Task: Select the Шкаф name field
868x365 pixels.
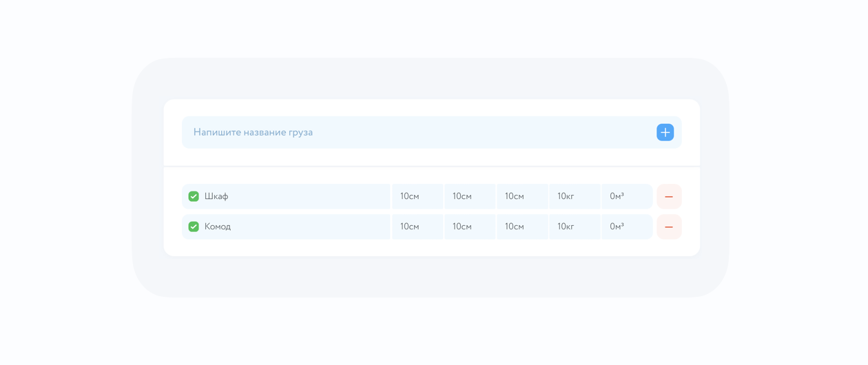Action: point(286,196)
